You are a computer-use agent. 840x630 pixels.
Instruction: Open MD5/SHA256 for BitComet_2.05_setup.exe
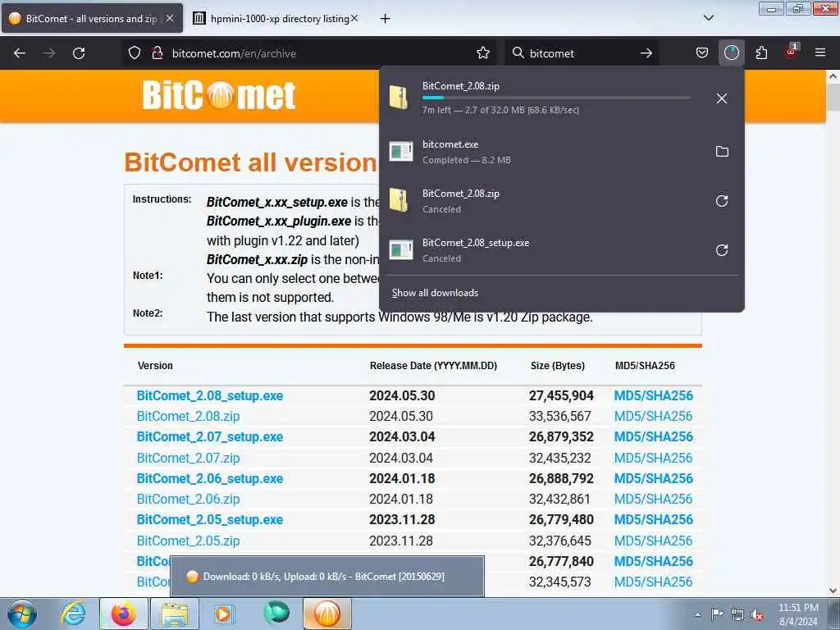point(653,519)
